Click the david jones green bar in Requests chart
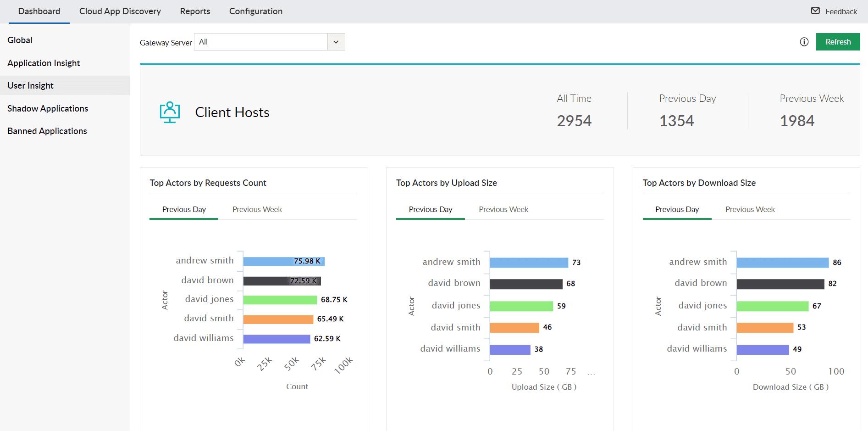Image resolution: width=868 pixels, height=431 pixels. 280,300
